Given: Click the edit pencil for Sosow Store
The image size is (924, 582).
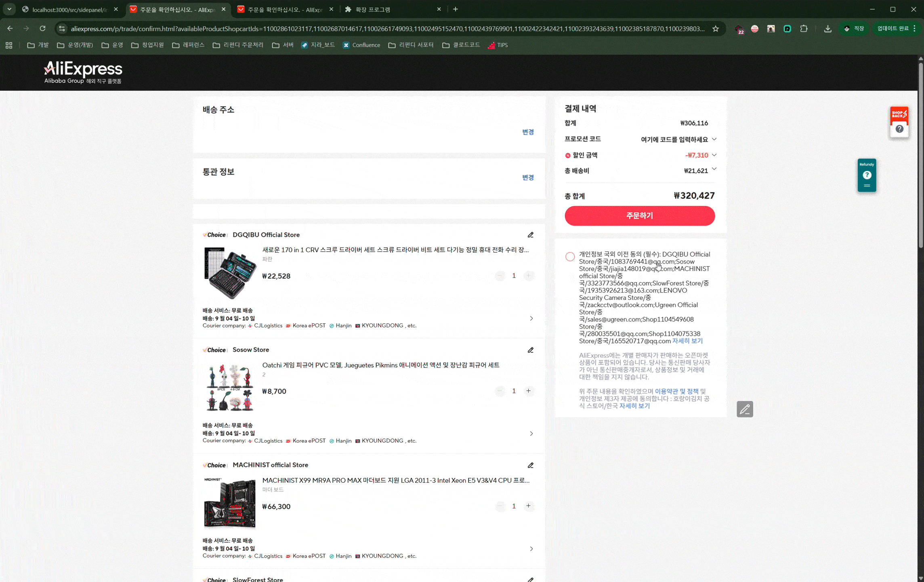Looking at the screenshot, I should point(530,350).
